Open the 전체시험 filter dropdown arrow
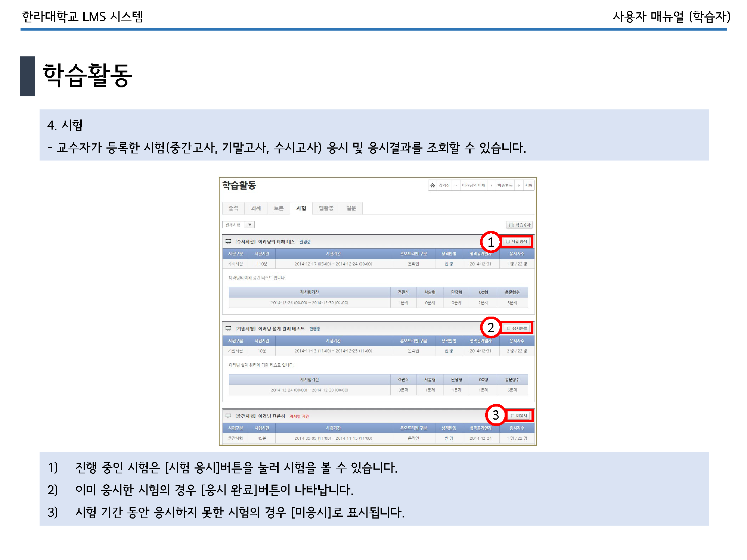The height and width of the screenshot is (560, 747). coord(250,225)
